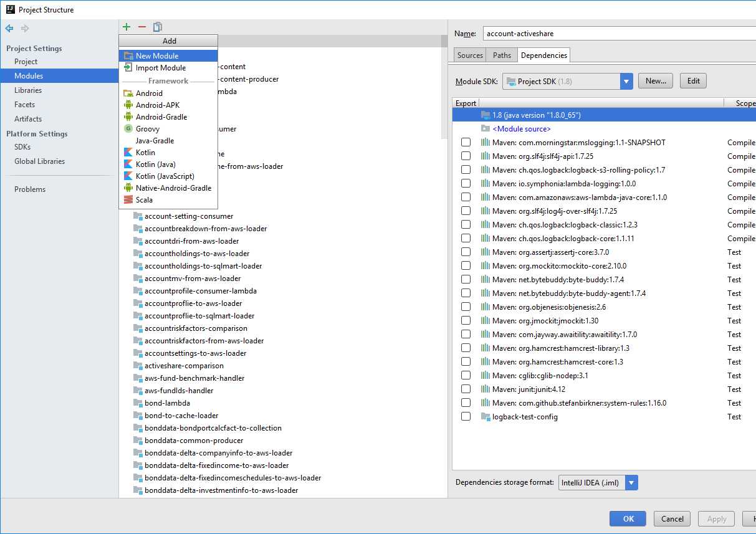Image resolution: width=756 pixels, height=534 pixels.
Task: Click the Module source folder icon
Action: click(x=486, y=129)
